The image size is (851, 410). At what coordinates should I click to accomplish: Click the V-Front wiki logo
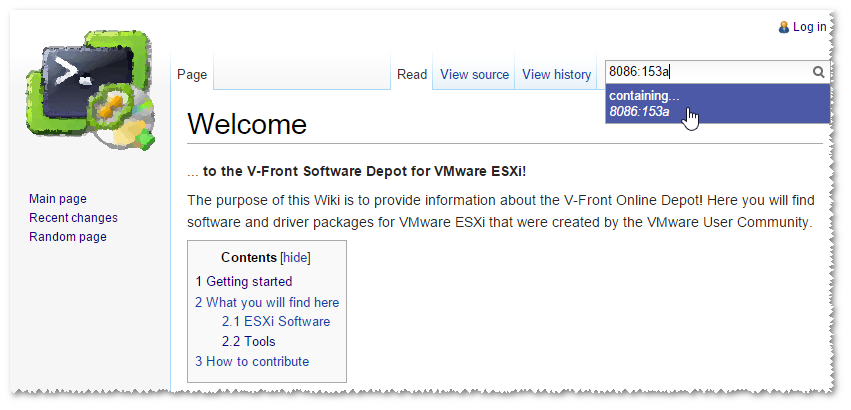point(90,91)
